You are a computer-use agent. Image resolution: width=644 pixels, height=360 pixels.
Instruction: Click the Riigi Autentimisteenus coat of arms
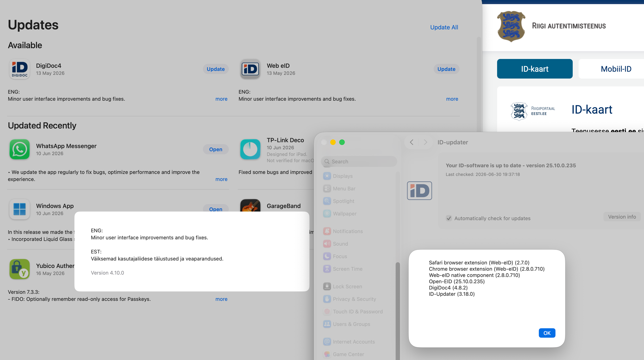(511, 26)
